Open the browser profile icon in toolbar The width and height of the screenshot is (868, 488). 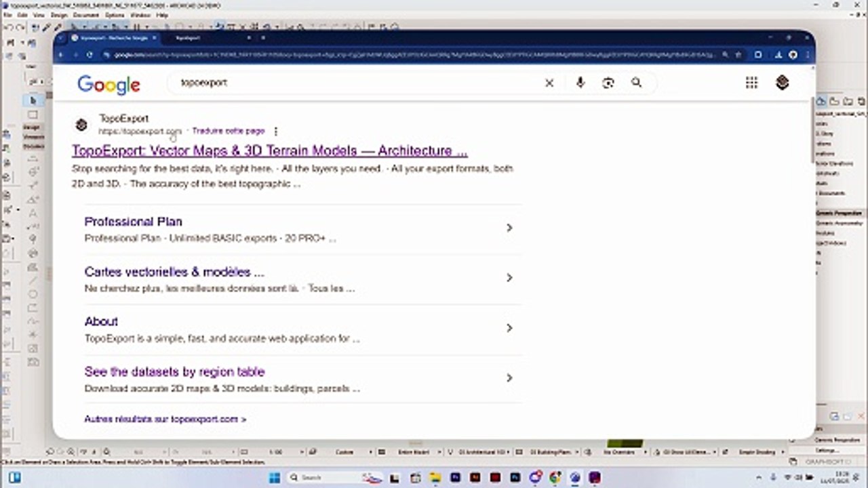point(791,55)
